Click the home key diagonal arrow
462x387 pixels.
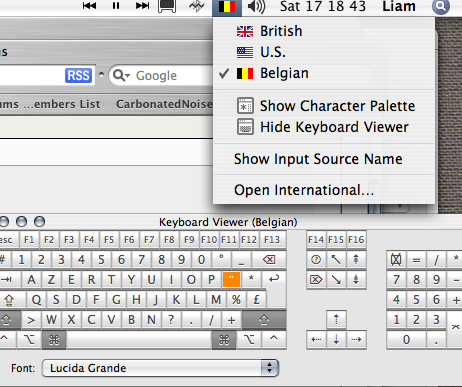pos(336,259)
